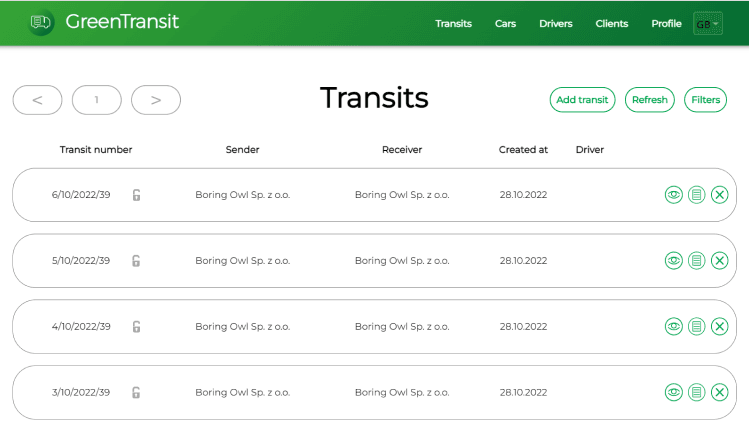Go to previous page with < arrow
This screenshot has width=749, height=428.
click(x=37, y=100)
